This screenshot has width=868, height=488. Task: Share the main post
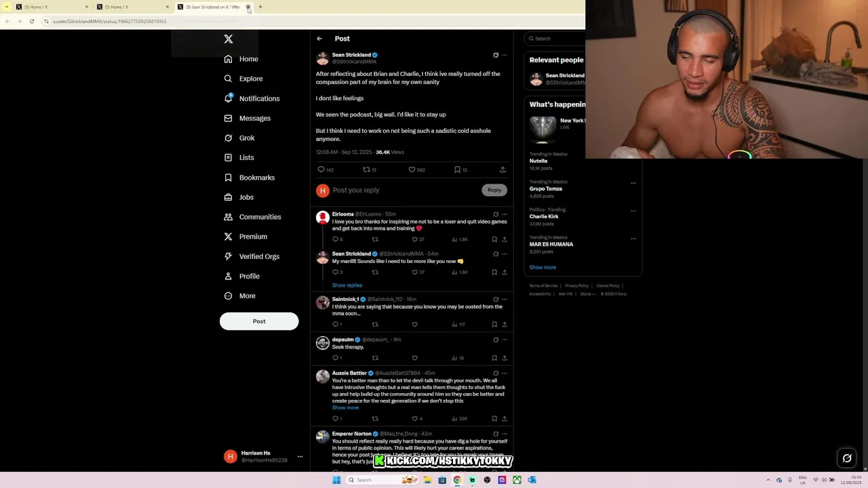(502, 169)
